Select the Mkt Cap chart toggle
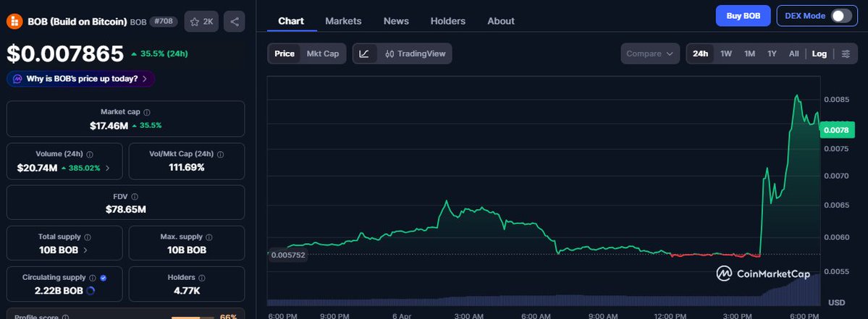This screenshot has height=319, width=868. tap(323, 54)
